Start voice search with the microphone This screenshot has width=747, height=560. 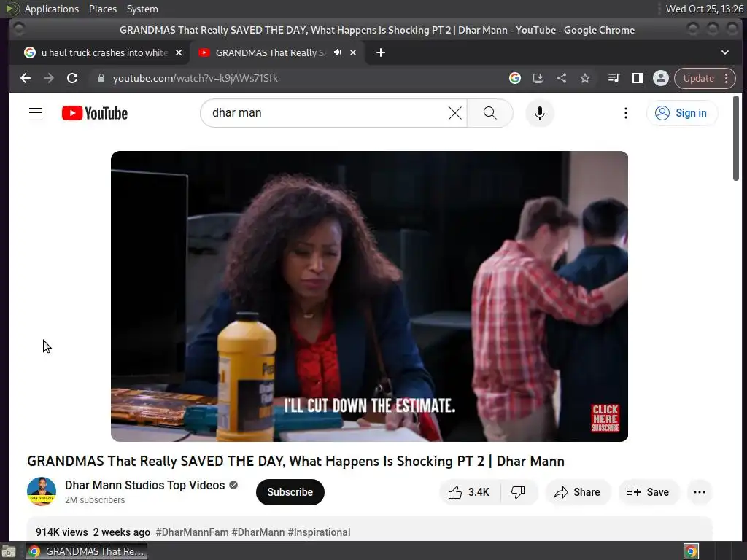coord(539,113)
